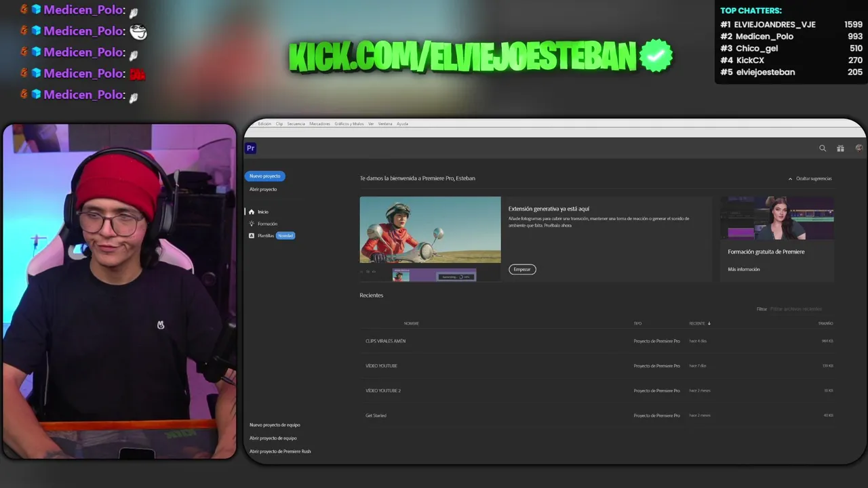This screenshot has height=488, width=868.
Task: Select the Inicio sidebar label
Action: tap(263, 212)
